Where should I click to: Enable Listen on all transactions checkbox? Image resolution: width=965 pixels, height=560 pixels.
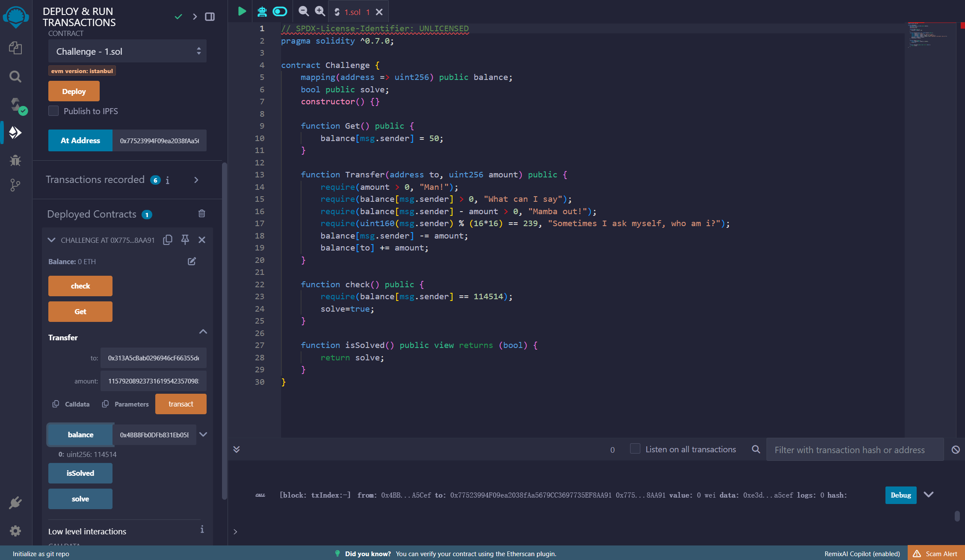point(635,449)
